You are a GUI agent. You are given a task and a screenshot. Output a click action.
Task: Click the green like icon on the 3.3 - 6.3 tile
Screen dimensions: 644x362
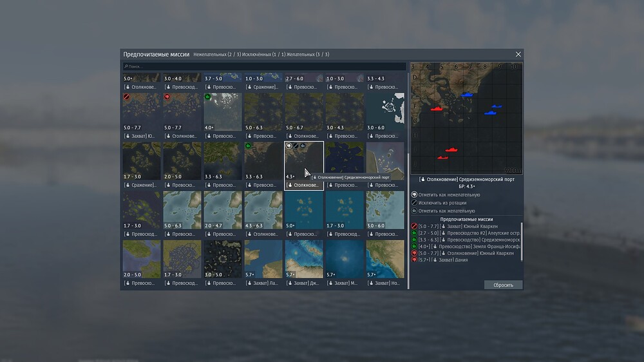[248, 146]
